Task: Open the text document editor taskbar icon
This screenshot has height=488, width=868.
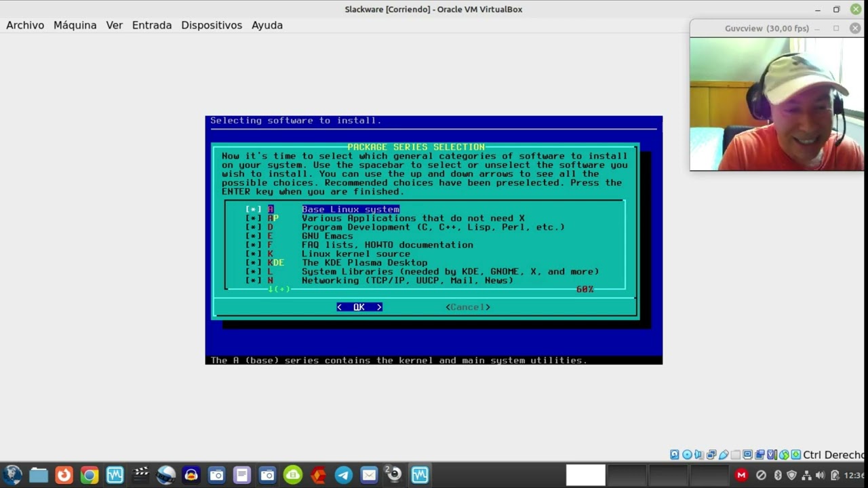Action: pyautogui.click(x=242, y=475)
